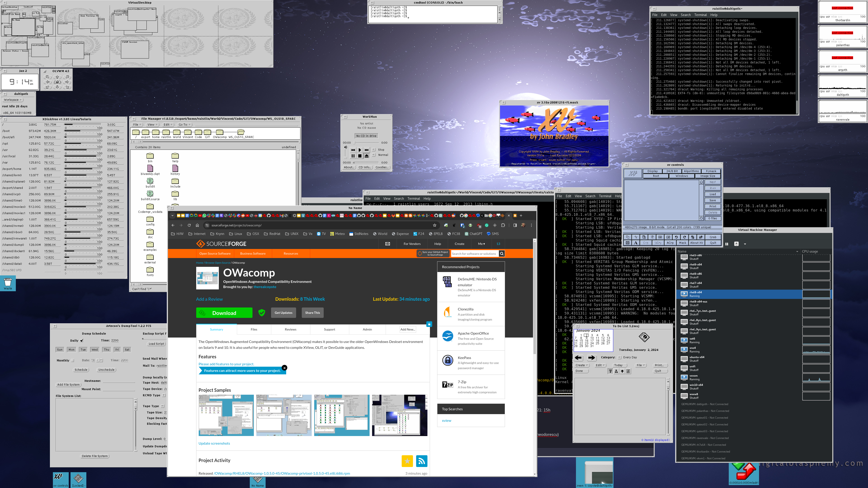Open the Stop mode dropdown in WorkMan
This screenshot has height=488, width=868.
[x=374, y=150]
